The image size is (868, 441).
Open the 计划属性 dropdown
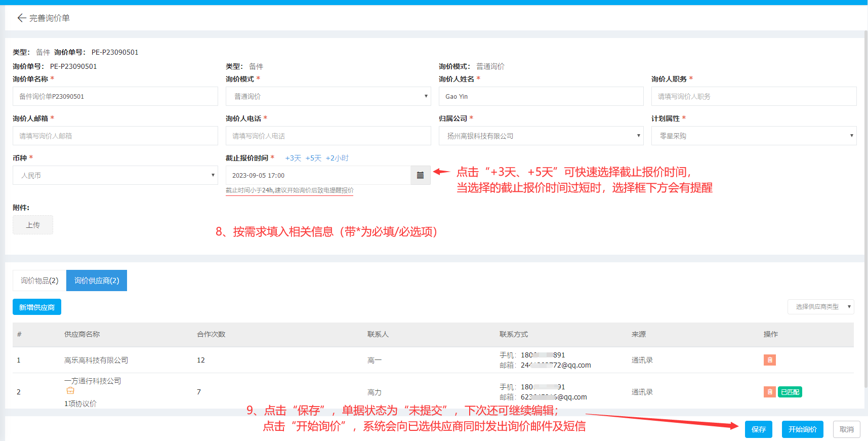click(754, 136)
